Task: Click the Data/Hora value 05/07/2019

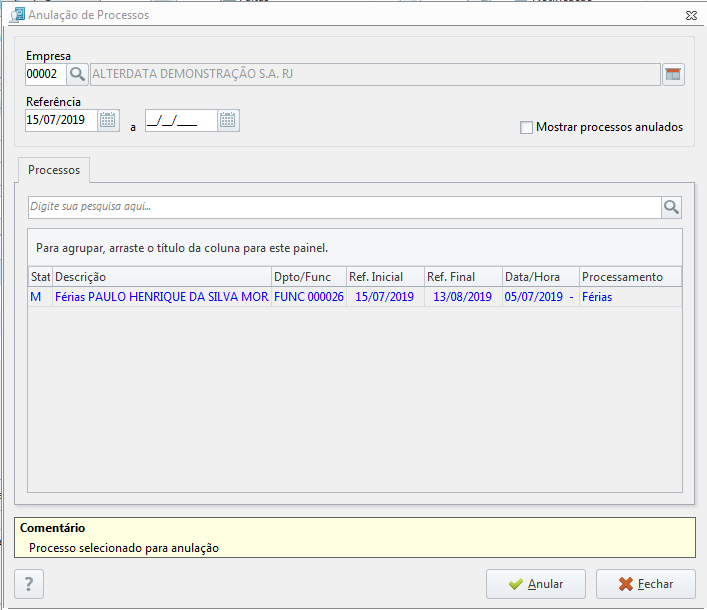Action: [x=540, y=297]
